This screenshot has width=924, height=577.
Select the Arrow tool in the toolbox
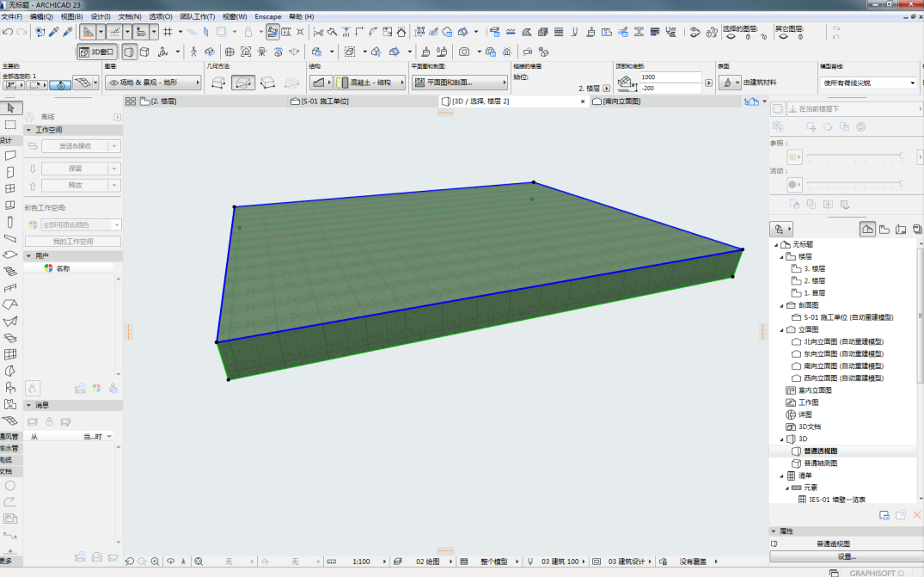point(10,107)
